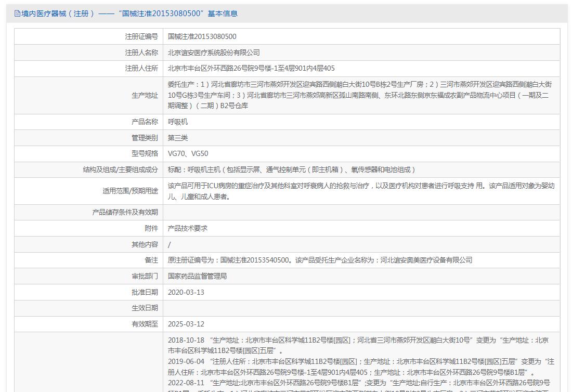Select the approval date 2020-03-13
585x392 pixels.
click(x=186, y=292)
